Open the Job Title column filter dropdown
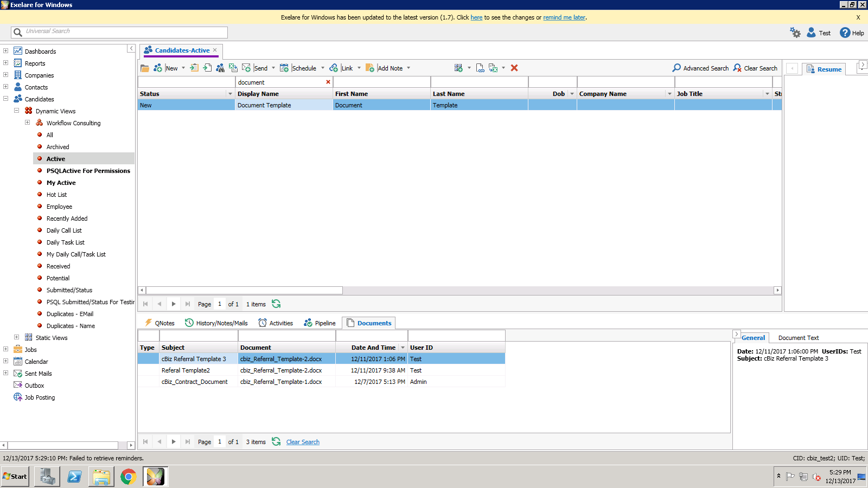This screenshot has width=868, height=488. (x=767, y=94)
